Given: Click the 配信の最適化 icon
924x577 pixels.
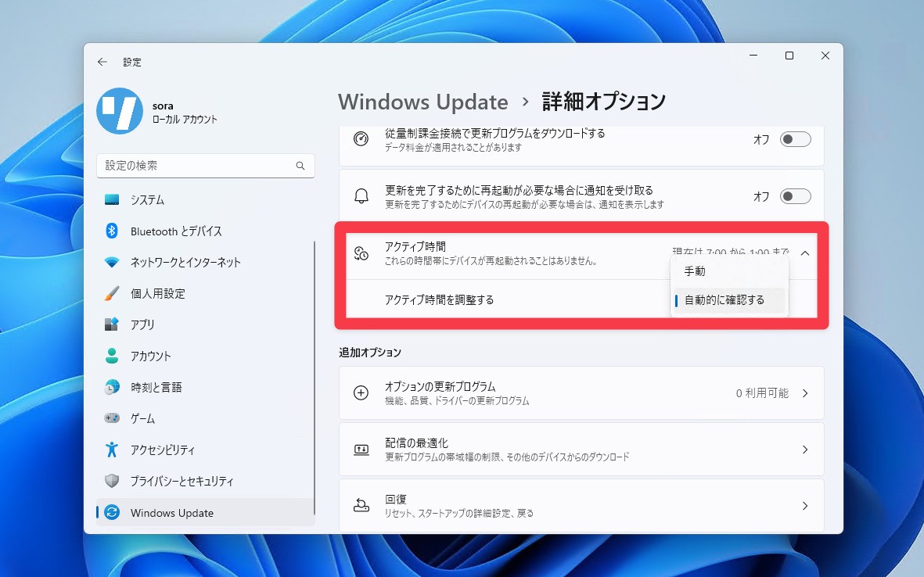Looking at the screenshot, I should (x=361, y=450).
